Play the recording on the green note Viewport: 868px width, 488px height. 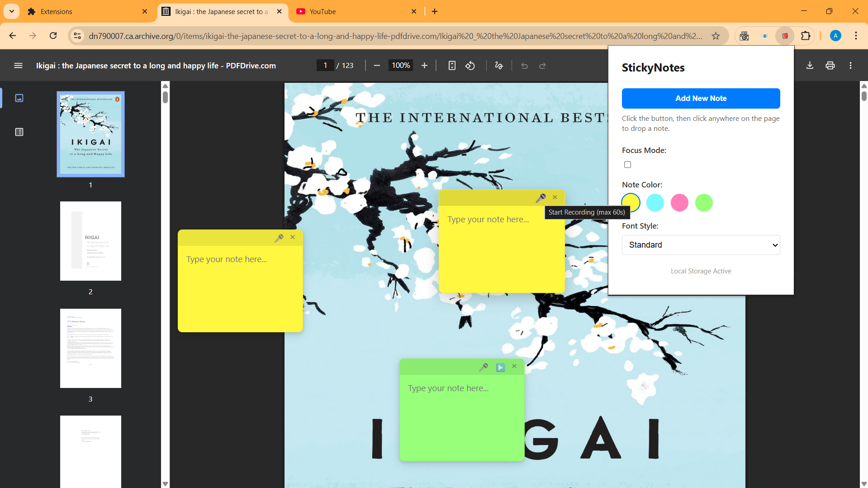pyautogui.click(x=500, y=367)
